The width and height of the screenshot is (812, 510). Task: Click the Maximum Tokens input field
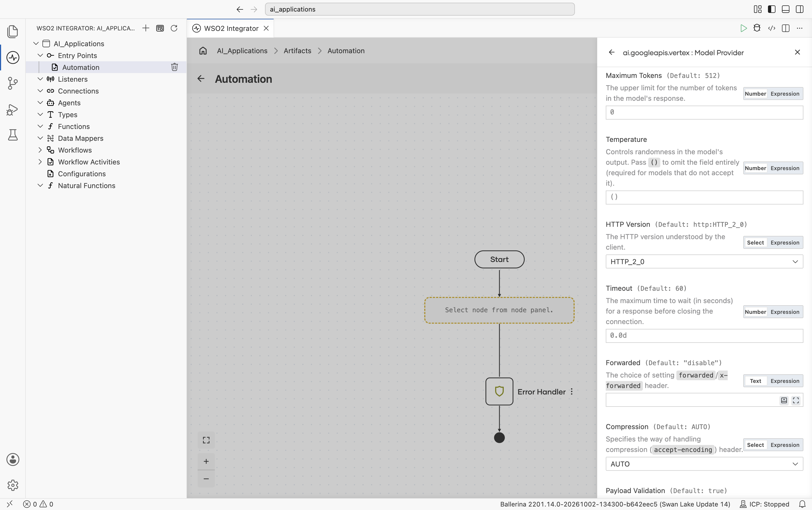pos(704,112)
